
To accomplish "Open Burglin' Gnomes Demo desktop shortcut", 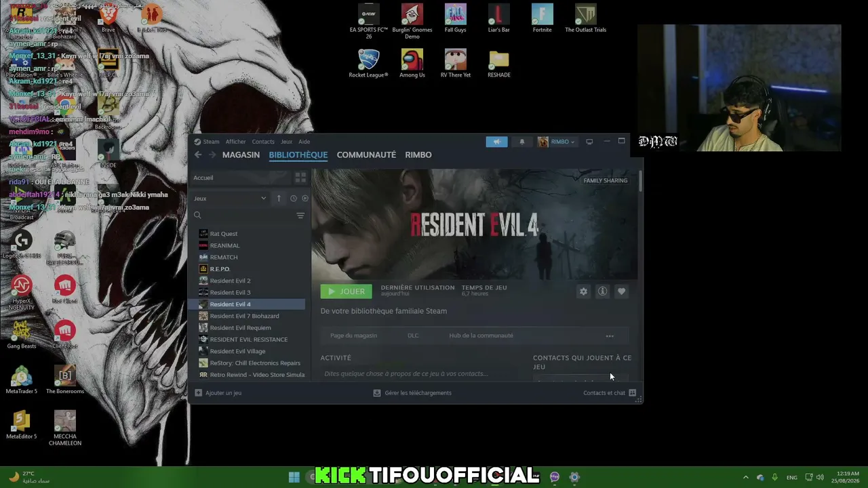I will point(412,22).
